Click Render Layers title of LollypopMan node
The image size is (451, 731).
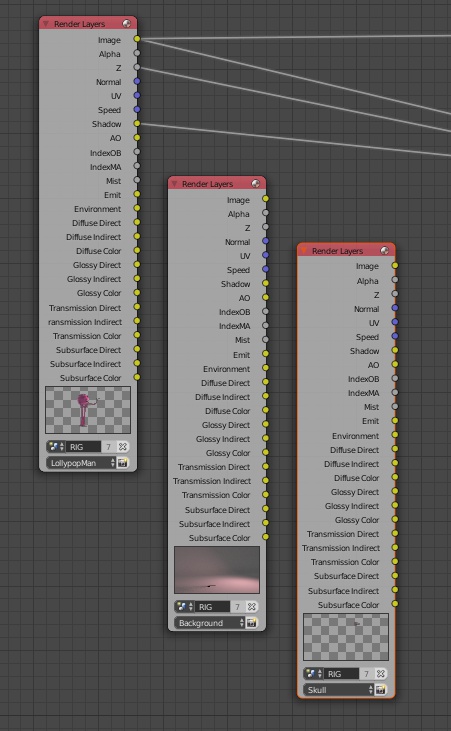coord(79,24)
